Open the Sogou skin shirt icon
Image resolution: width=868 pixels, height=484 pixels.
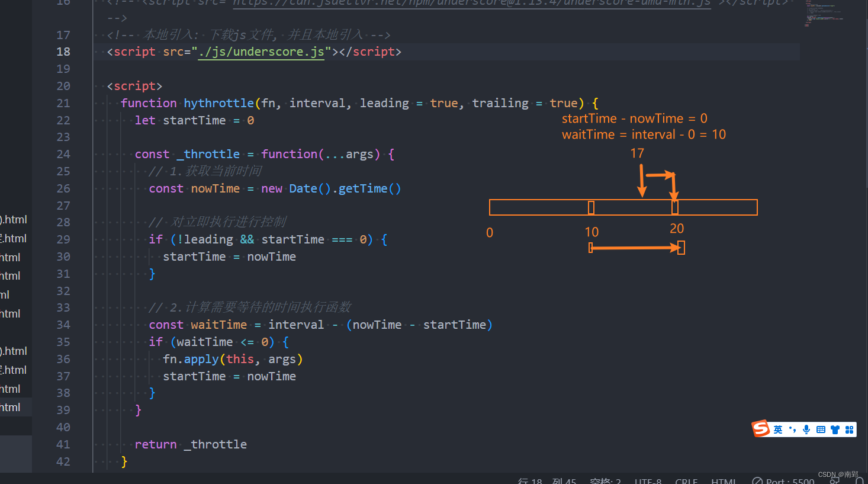pyautogui.click(x=835, y=429)
